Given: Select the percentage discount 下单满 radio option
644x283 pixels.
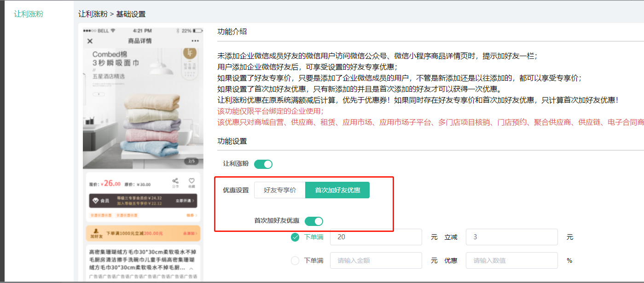Looking at the screenshot, I should [295, 260].
